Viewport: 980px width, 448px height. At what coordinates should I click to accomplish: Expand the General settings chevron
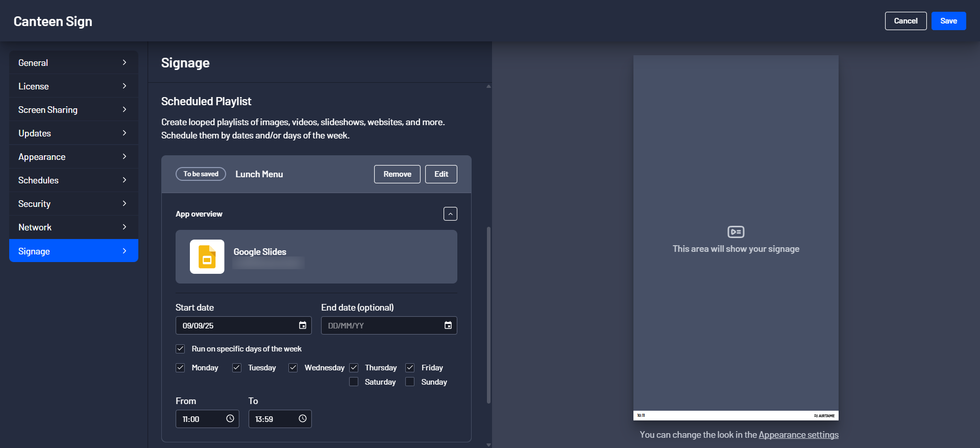125,63
